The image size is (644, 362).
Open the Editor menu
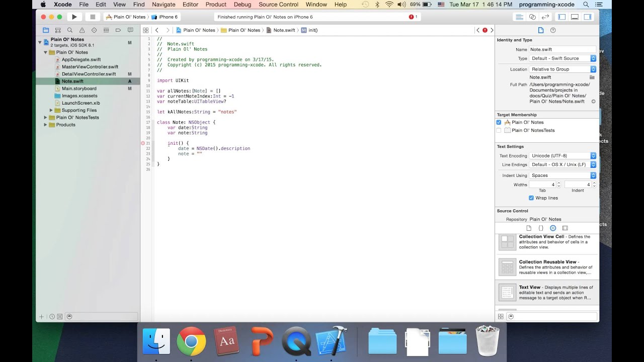190,5
